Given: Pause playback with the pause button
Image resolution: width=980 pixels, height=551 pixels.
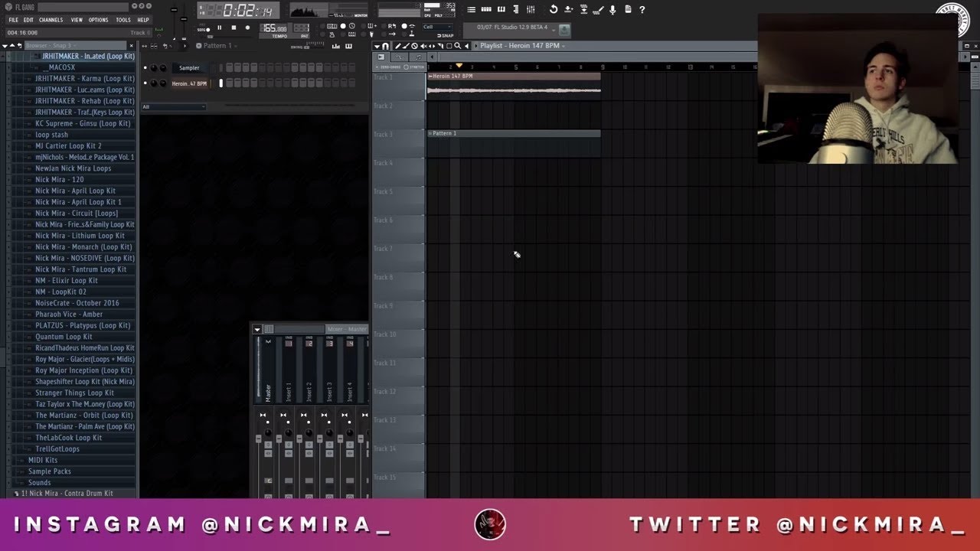Looking at the screenshot, I should click(220, 28).
